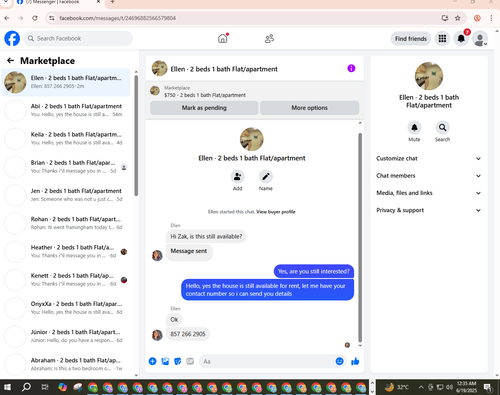
Task: Send a thumbs up like
Action: [355, 361]
